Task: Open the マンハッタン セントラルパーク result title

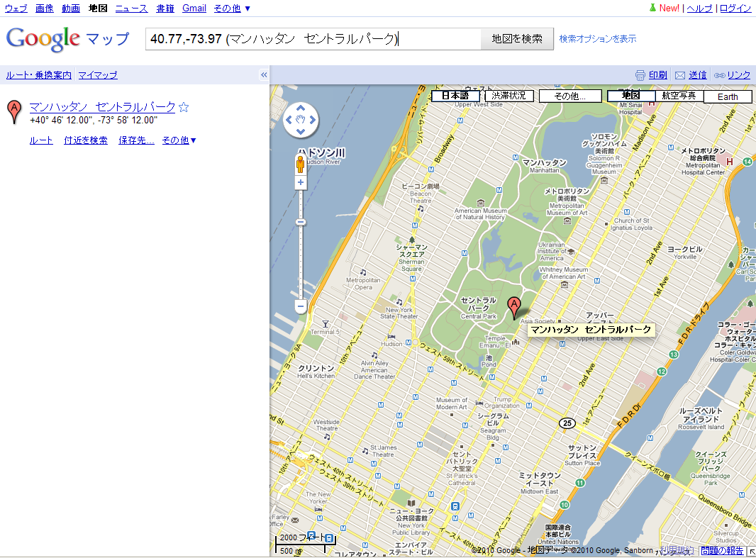Action: click(102, 106)
